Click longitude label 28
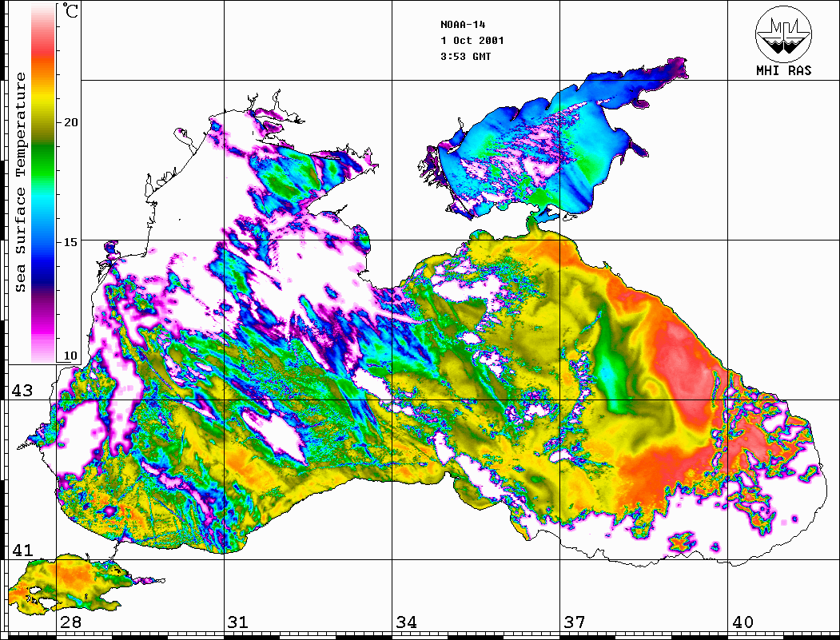The image size is (840, 640). (70, 622)
